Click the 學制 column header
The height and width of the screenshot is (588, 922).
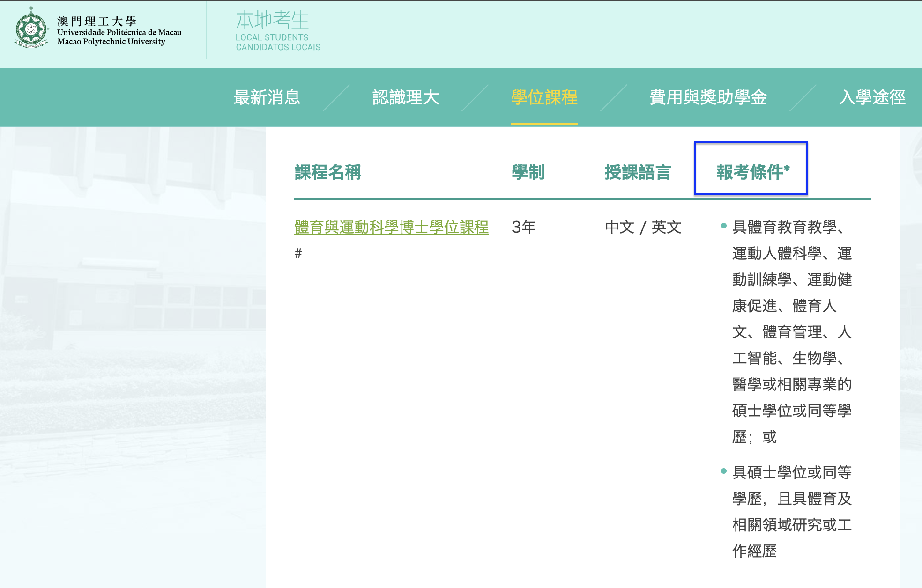click(x=528, y=172)
